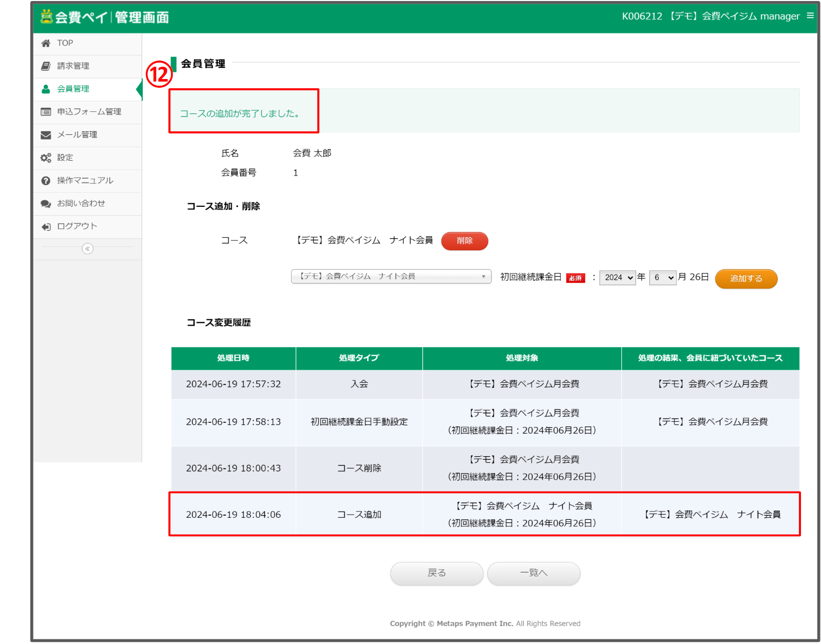
Task: Click the settings gears icon
Action: [x=46, y=158]
